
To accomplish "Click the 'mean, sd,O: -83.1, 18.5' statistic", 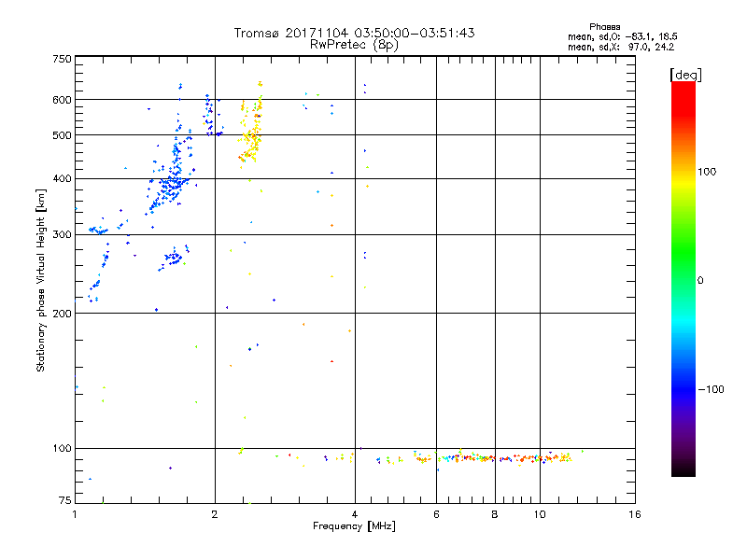I will [x=622, y=36].
